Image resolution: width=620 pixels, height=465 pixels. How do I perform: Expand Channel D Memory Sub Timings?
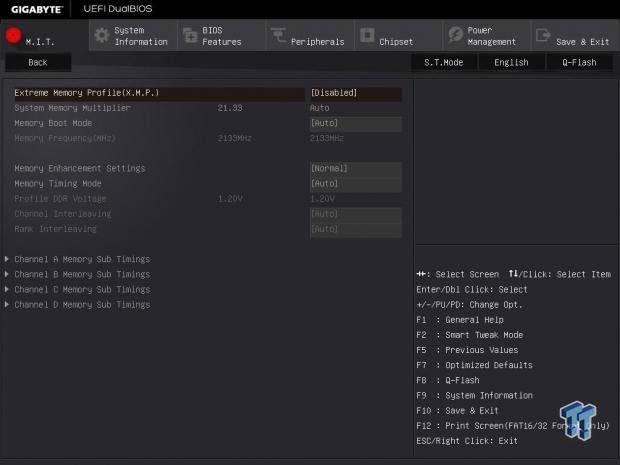(82, 304)
